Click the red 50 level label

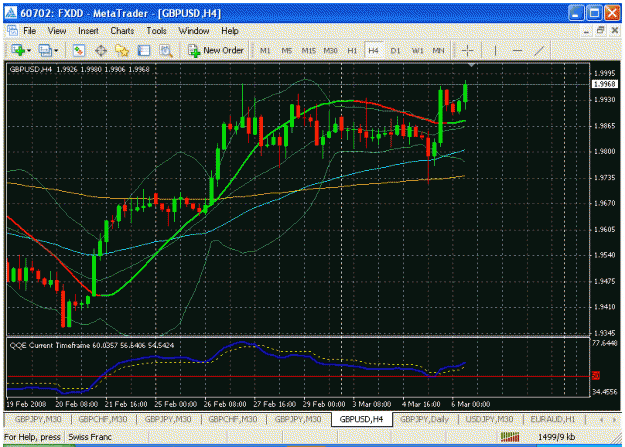click(x=596, y=376)
